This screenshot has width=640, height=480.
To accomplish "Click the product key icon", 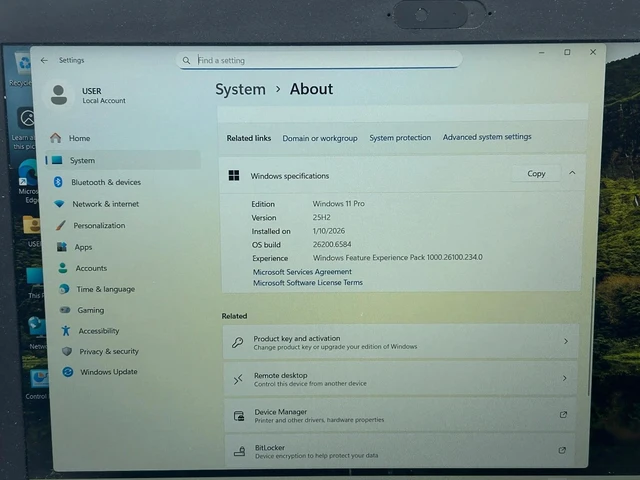I will point(238,342).
